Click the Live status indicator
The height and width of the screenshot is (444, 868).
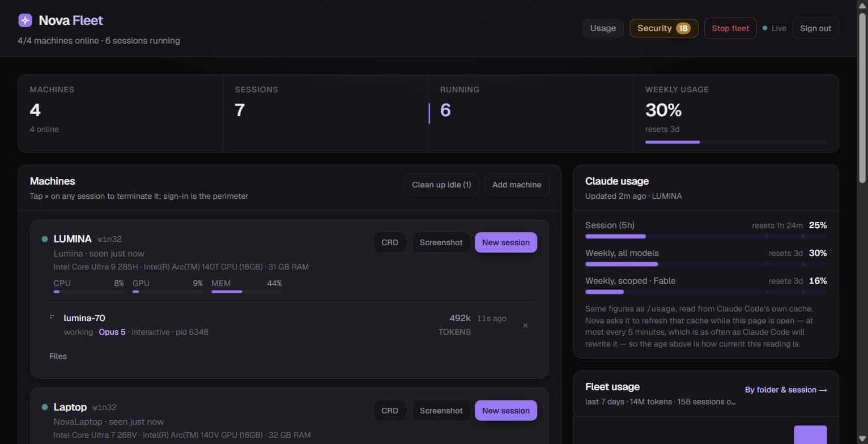coord(775,28)
